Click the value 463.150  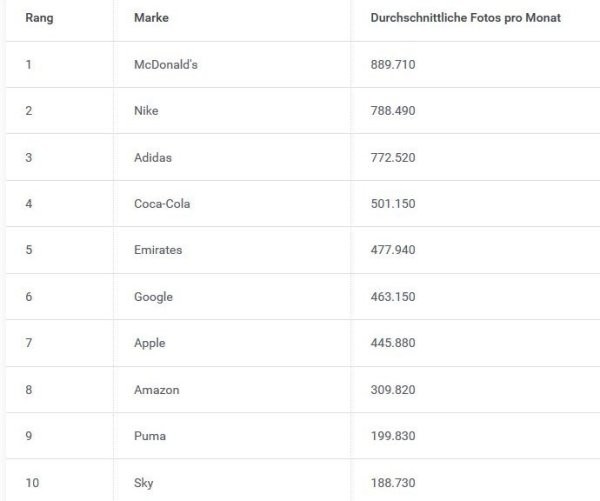click(x=393, y=297)
